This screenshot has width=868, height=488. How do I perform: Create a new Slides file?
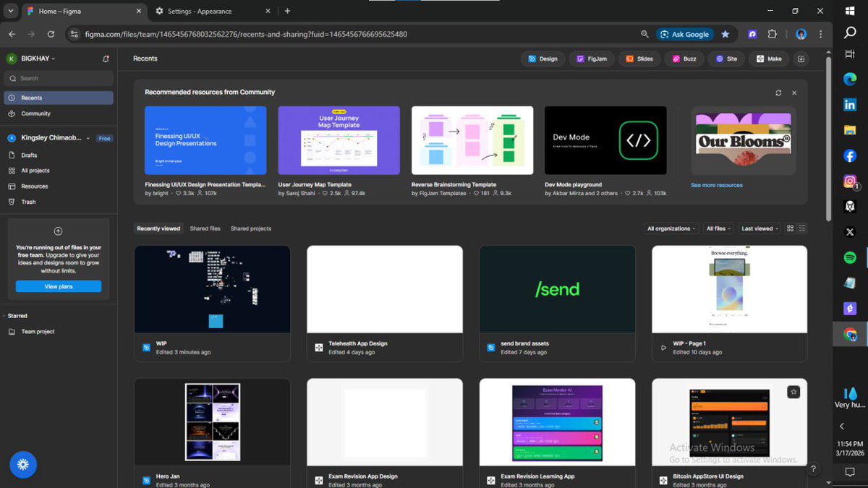tap(639, 59)
